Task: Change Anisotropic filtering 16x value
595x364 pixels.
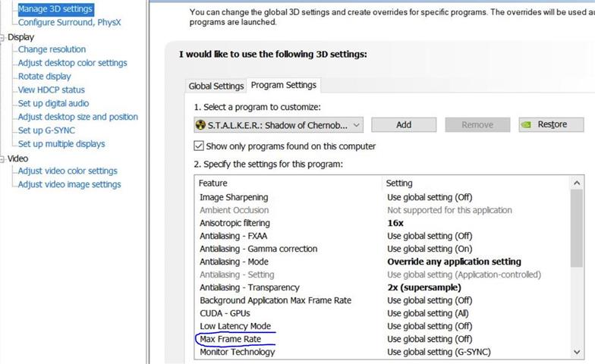Action: pos(395,223)
